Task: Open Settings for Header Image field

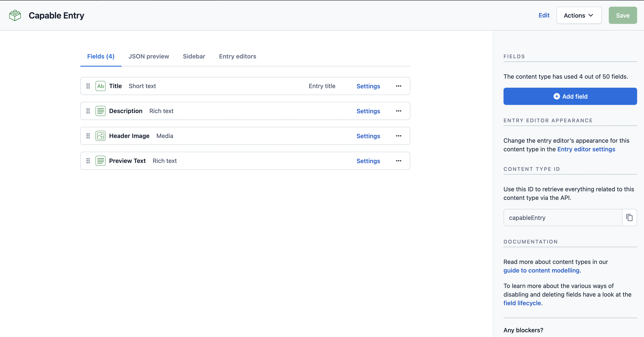Action: (x=368, y=136)
